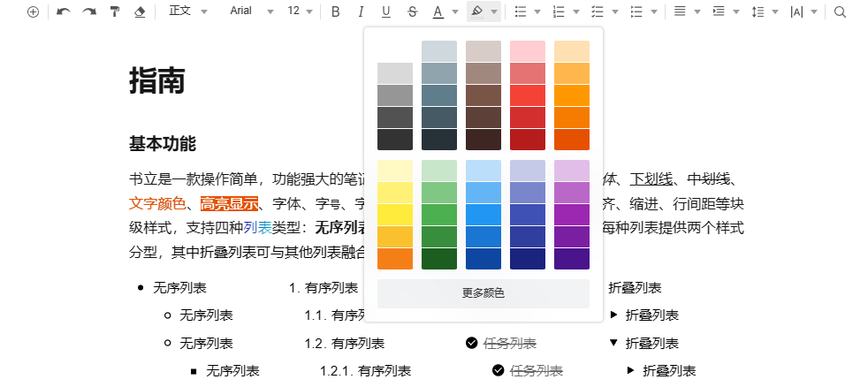Click the 更多颜色 button
This screenshot has height=387, width=868.
coord(483,293)
